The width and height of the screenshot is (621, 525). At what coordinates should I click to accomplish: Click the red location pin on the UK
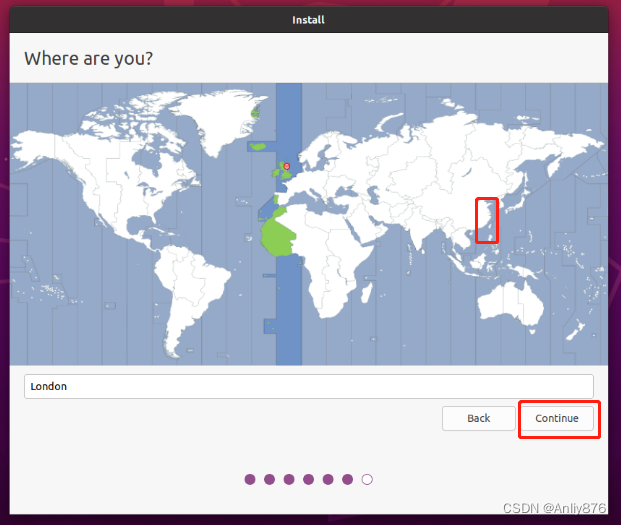[x=287, y=166]
